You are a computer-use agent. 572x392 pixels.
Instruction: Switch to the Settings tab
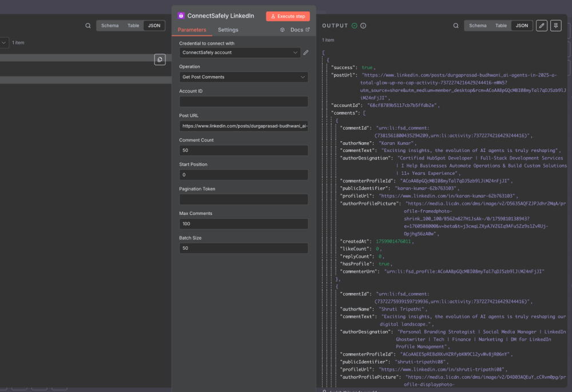(228, 30)
